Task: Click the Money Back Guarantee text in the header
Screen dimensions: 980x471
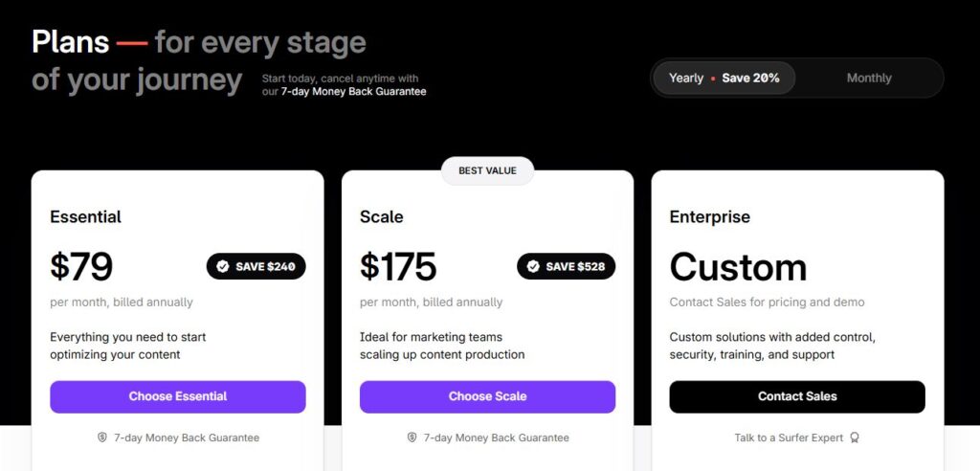Action: [354, 92]
